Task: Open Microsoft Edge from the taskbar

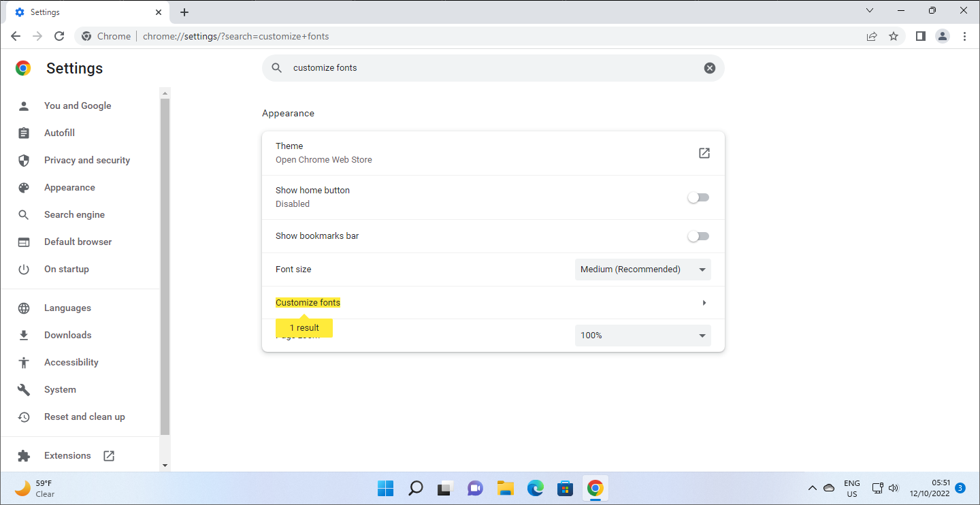Action: point(536,488)
